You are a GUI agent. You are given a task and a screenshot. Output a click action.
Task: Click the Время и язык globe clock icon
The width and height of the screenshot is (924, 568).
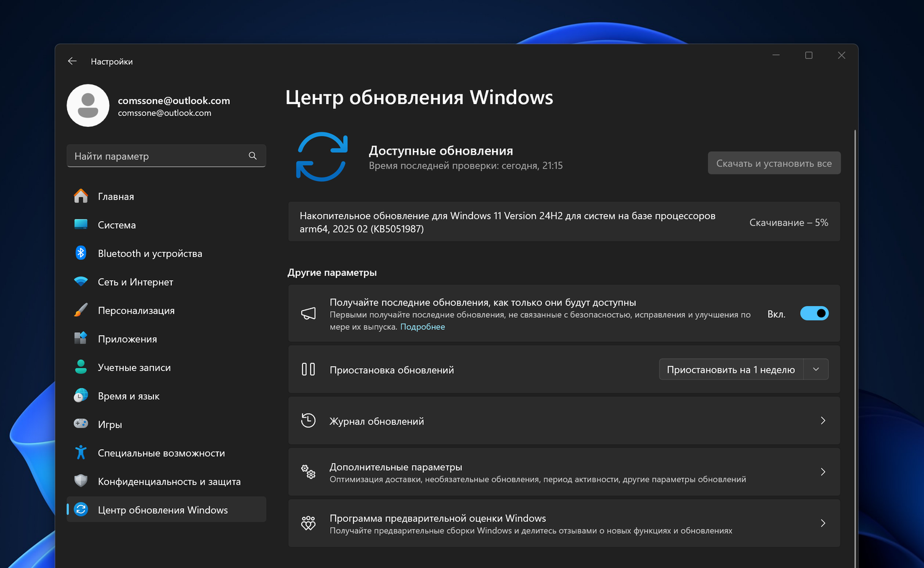pyautogui.click(x=81, y=396)
